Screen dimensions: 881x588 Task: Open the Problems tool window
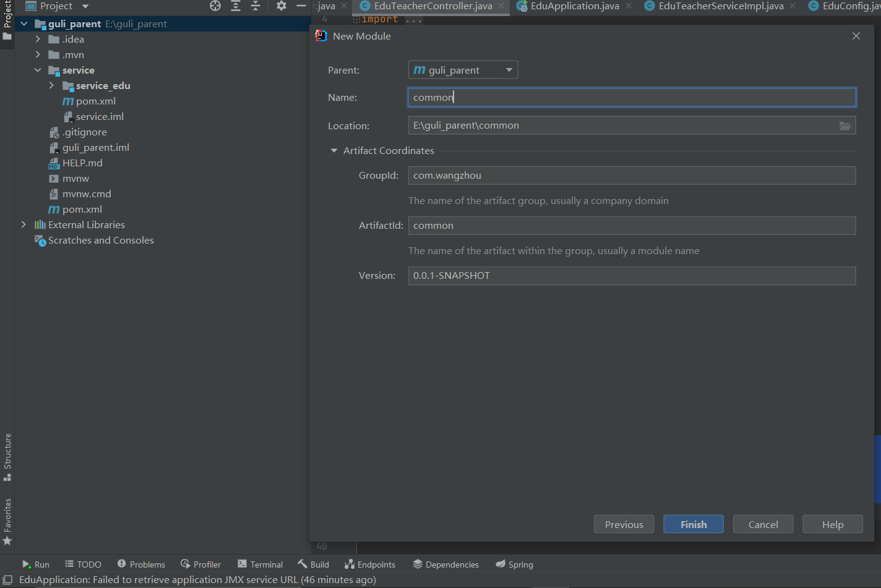[x=141, y=564]
